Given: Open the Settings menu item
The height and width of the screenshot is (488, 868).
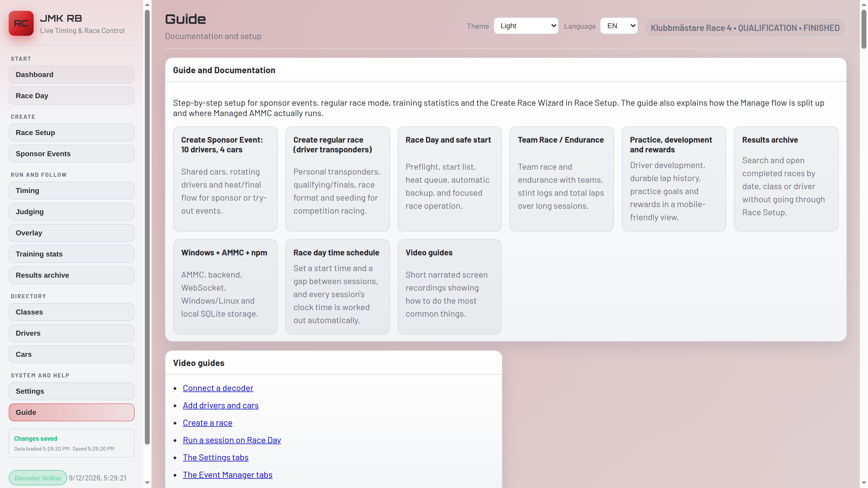Looking at the screenshot, I should point(71,391).
